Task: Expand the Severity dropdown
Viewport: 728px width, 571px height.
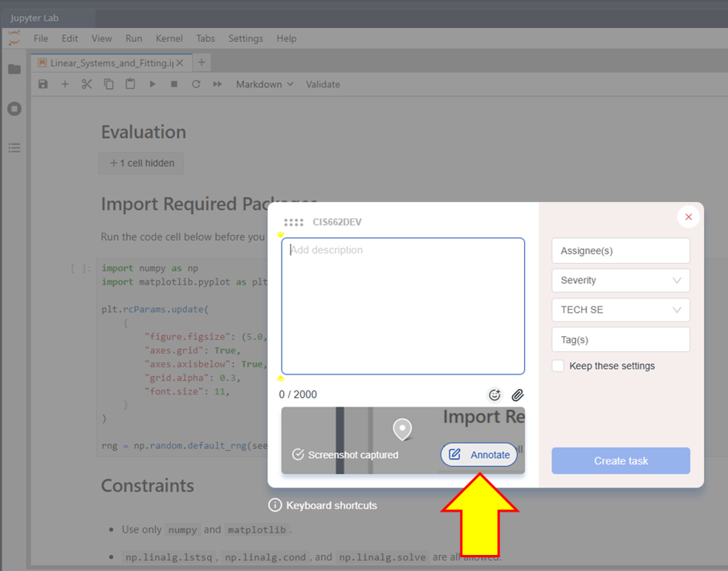Action: [x=620, y=280]
